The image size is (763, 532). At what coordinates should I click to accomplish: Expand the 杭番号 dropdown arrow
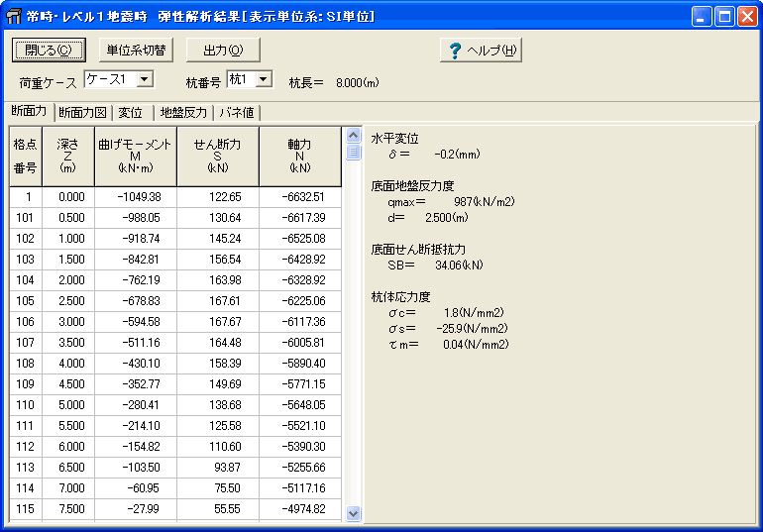pyautogui.click(x=264, y=79)
